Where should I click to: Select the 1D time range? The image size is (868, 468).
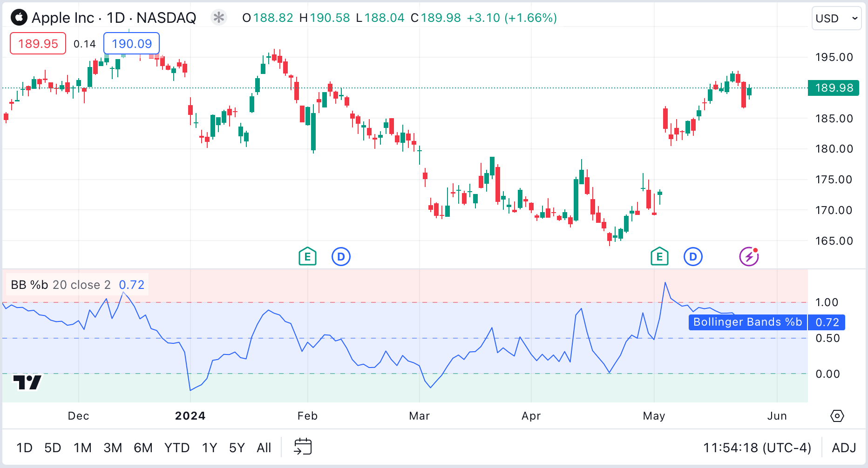(x=24, y=448)
